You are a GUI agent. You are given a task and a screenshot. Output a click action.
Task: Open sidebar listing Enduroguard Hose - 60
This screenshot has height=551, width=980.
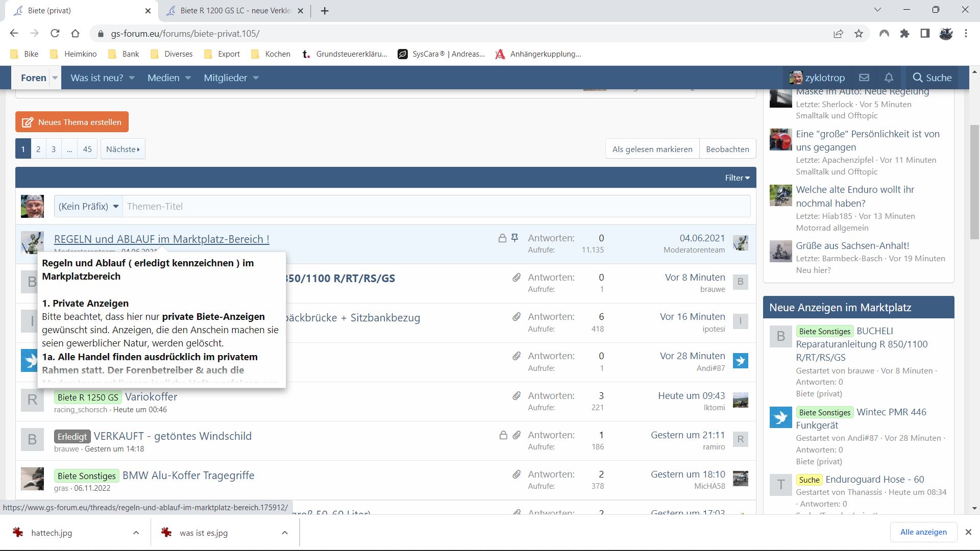(875, 479)
